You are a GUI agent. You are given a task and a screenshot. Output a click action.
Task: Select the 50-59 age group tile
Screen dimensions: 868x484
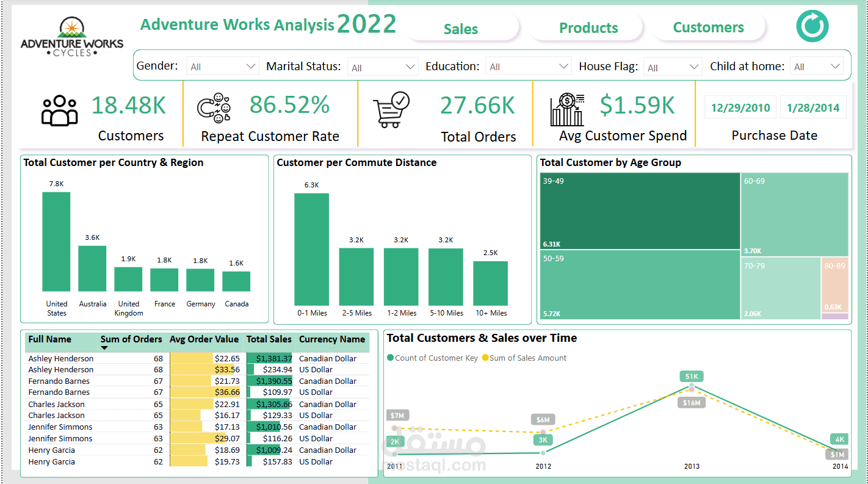(x=640, y=285)
